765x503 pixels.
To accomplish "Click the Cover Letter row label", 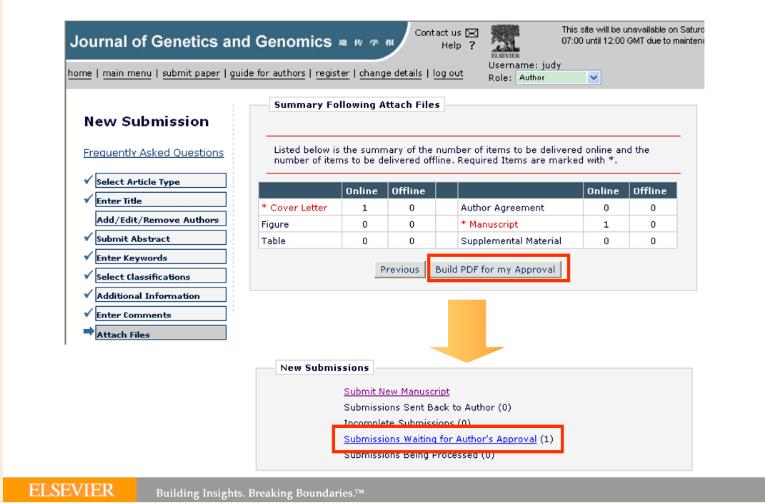I will (x=294, y=208).
